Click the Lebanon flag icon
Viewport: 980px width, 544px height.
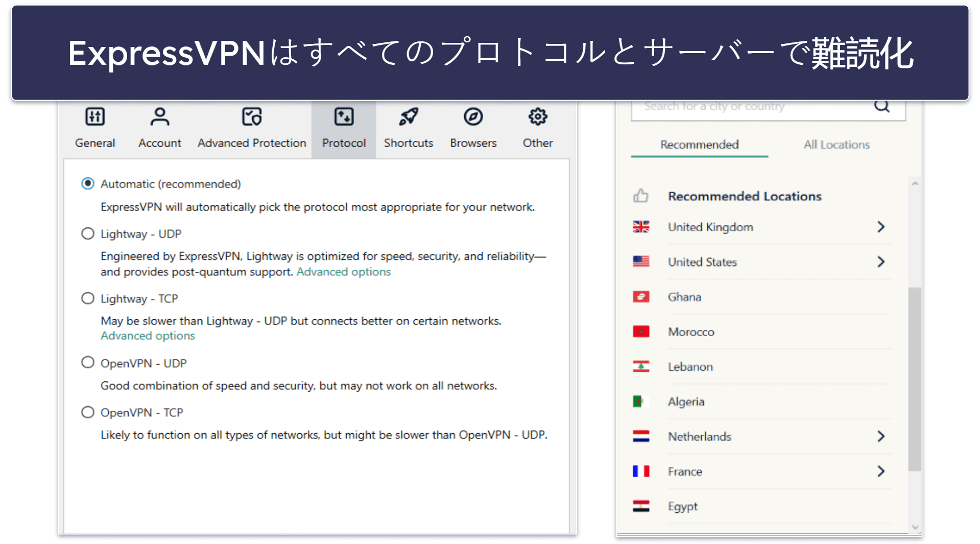pyautogui.click(x=641, y=366)
